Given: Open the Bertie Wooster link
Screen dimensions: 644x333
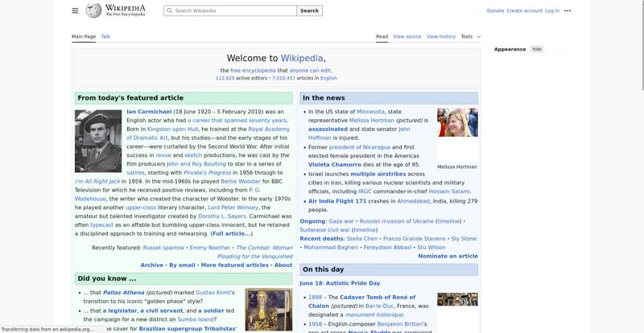Looking at the screenshot, I should 241,182.
